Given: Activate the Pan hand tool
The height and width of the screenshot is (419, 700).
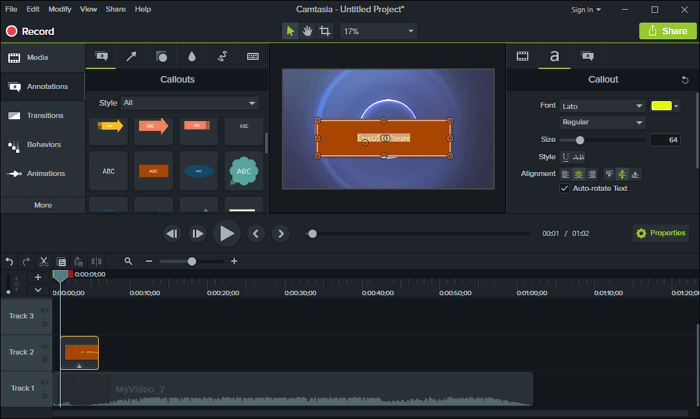Looking at the screenshot, I should [x=308, y=31].
